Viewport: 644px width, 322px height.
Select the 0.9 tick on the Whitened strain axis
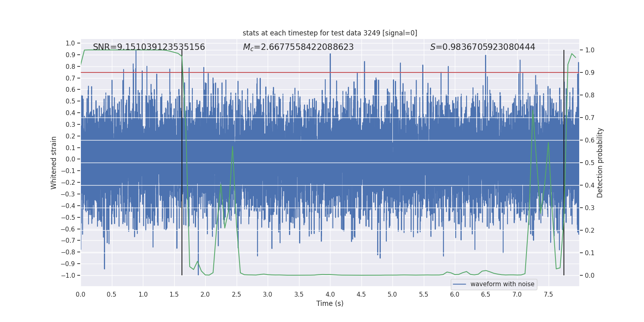click(x=70, y=55)
